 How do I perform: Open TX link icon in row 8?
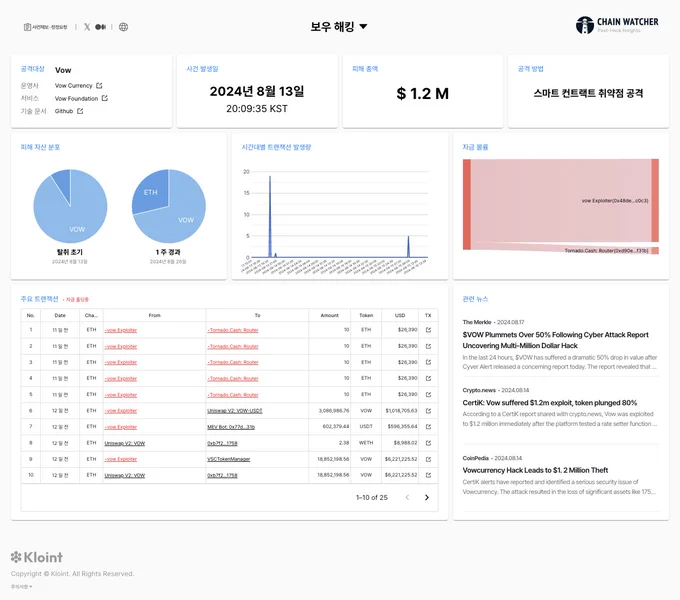[428, 443]
